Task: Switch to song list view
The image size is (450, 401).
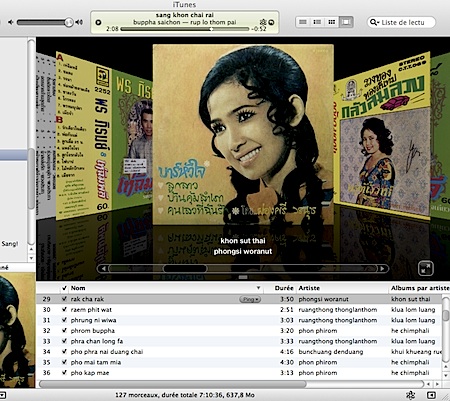Action: pos(303,22)
